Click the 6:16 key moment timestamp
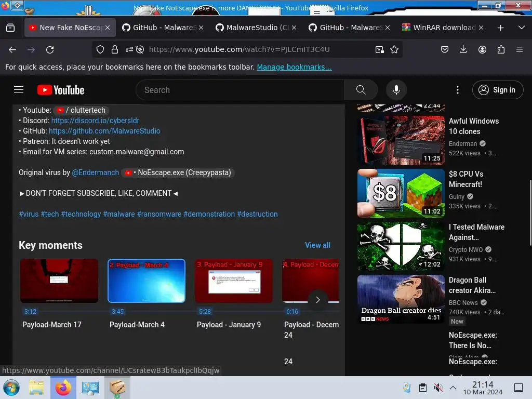Screen dimensions: 532x399 (292, 312)
